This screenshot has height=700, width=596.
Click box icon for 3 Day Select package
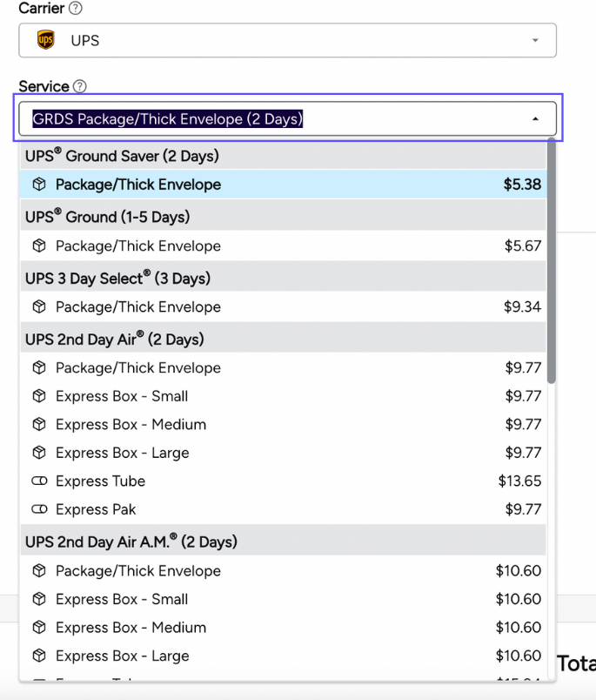pyautogui.click(x=39, y=307)
